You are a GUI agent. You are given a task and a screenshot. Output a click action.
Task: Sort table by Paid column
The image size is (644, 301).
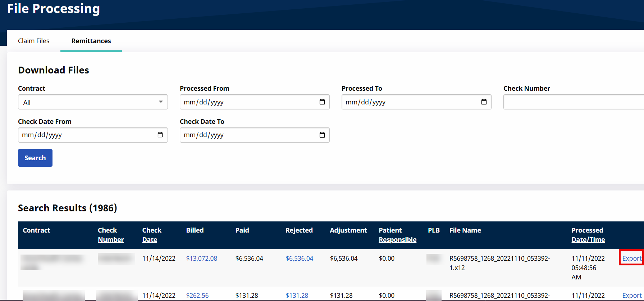(x=242, y=230)
